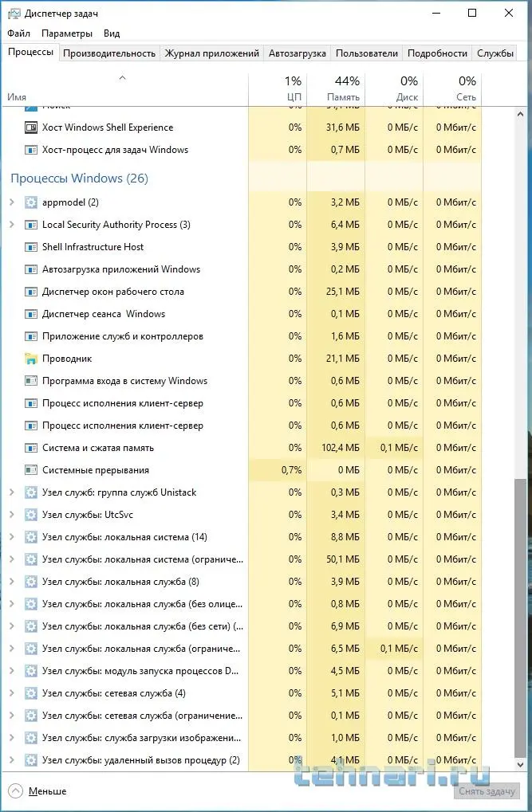
Task: Click the Task Manager title bar icon
Action: (14, 13)
